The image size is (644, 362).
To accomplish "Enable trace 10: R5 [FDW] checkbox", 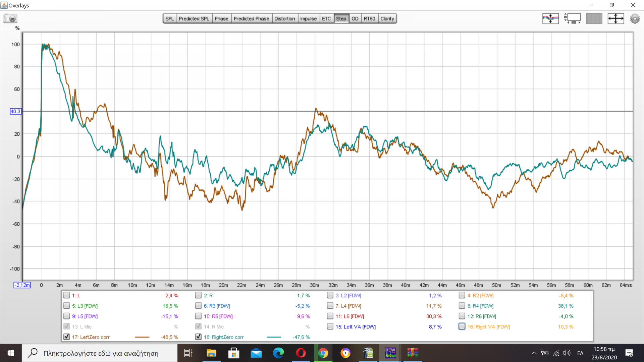I will pyautogui.click(x=198, y=316).
